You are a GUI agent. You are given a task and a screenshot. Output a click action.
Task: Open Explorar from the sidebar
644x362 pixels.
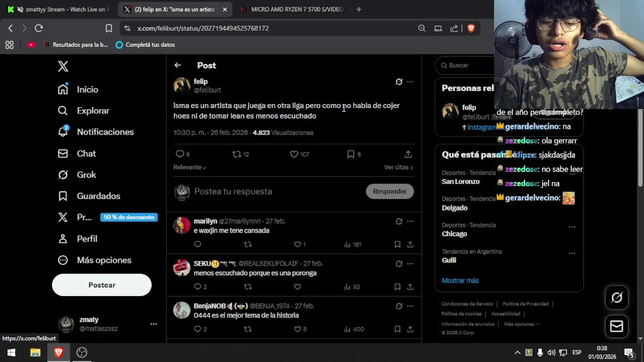pos(84,111)
